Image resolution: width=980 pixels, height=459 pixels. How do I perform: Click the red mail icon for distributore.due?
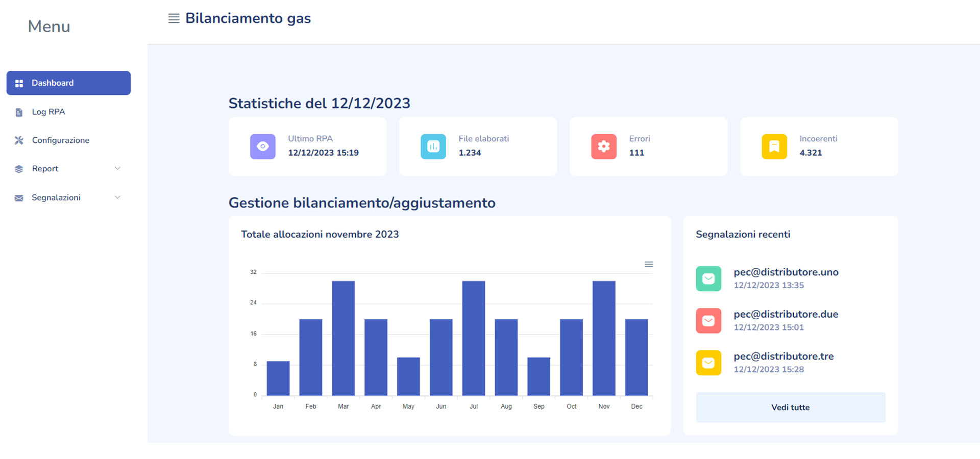tap(708, 321)
